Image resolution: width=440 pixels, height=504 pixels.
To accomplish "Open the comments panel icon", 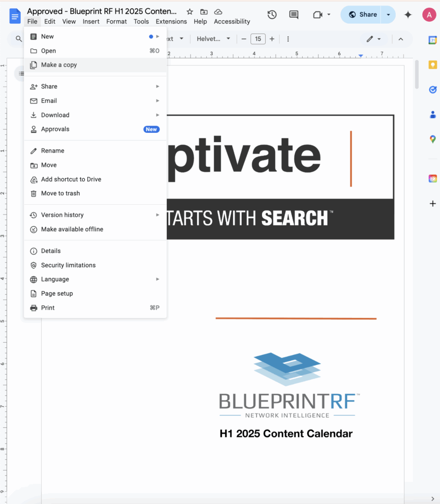I will pos(294,15).
